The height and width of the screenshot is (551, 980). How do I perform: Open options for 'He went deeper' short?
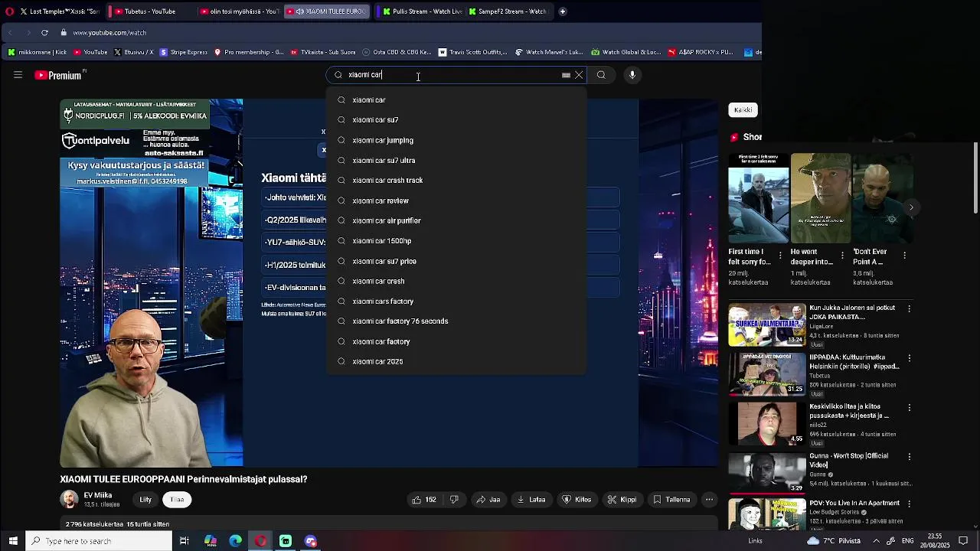(842, 255)
